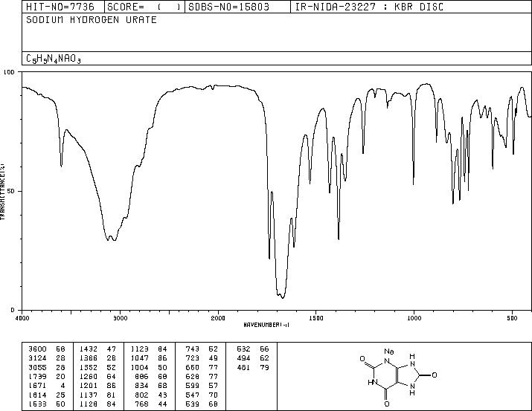Screen dimensions: 532x411
Task: Select peak table entry 1004
Action: point(139,367)
